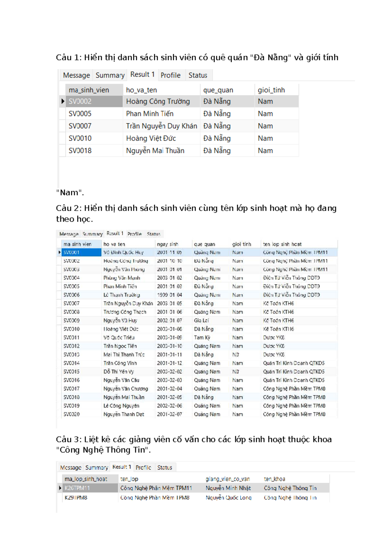This screenshot has height=554, width=392.
Task: Click ma_sinh_vien column header in Câu 1 table
Action: point(94,90)
